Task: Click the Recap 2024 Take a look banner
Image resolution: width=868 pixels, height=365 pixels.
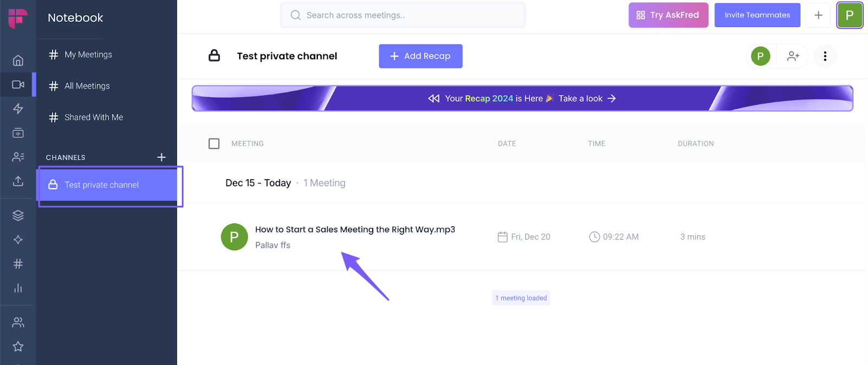Action: [522, 98]
